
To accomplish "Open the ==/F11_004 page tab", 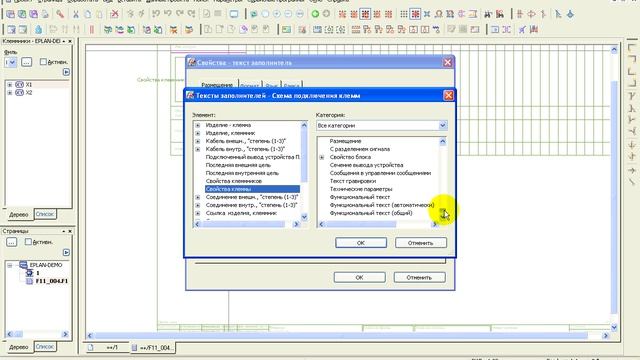I will (153, 348).
